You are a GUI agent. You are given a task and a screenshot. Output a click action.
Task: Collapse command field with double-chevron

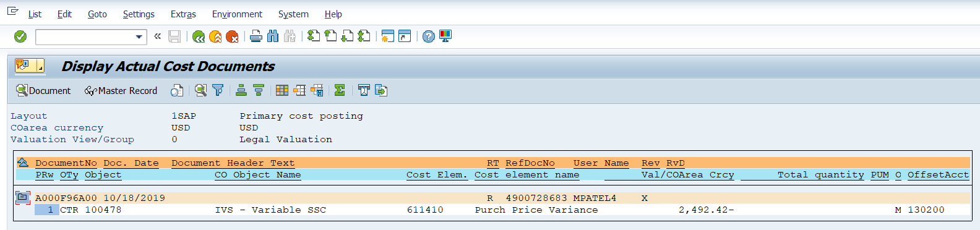point(158,36)
